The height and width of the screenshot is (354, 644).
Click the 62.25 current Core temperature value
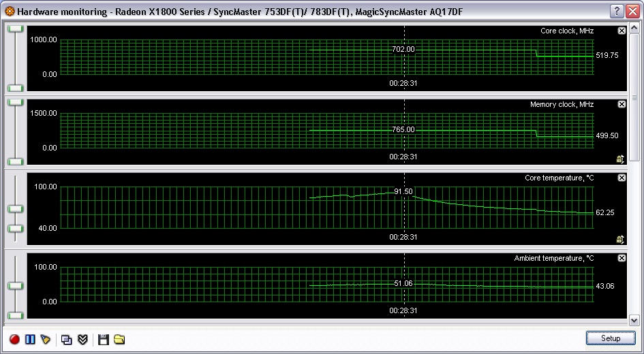[605, 212]
